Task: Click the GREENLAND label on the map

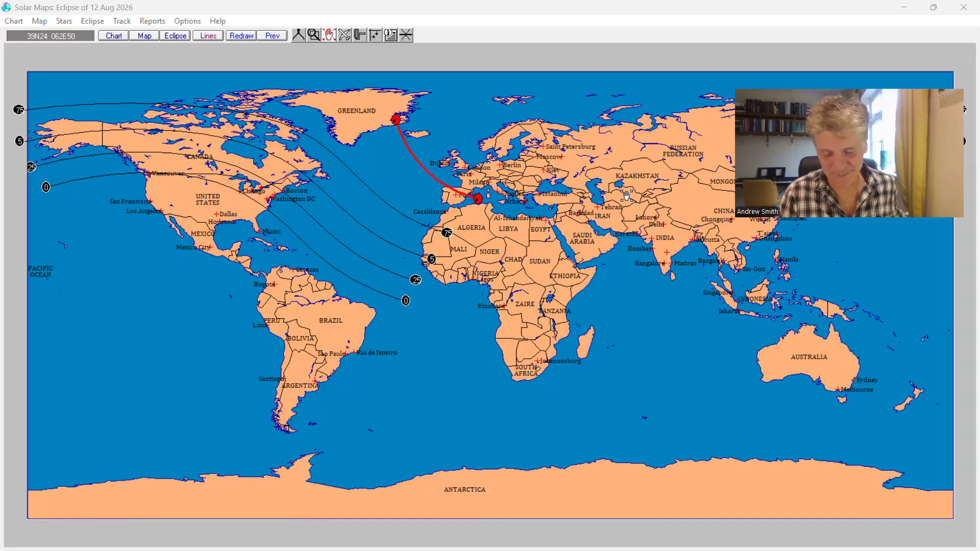Action: 356,111
